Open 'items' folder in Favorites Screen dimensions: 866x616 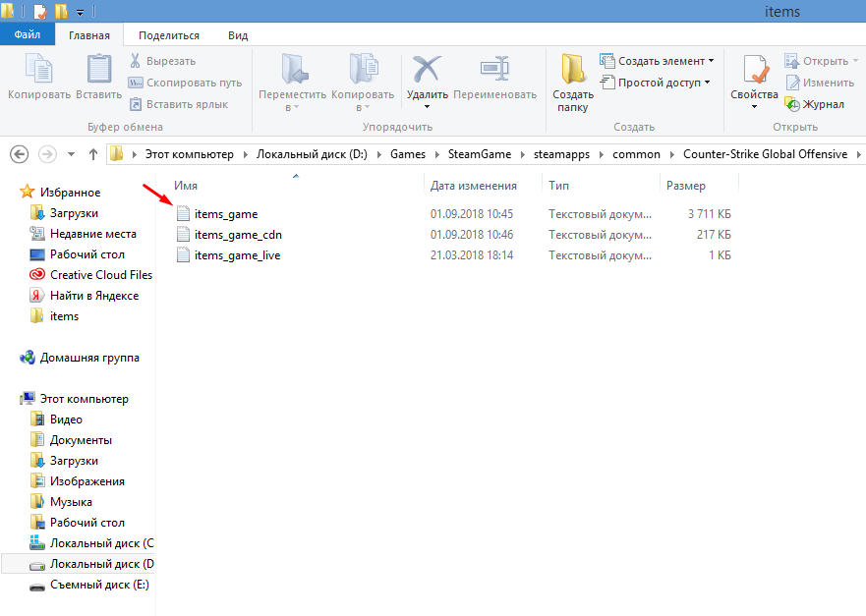tap(54, 316)
